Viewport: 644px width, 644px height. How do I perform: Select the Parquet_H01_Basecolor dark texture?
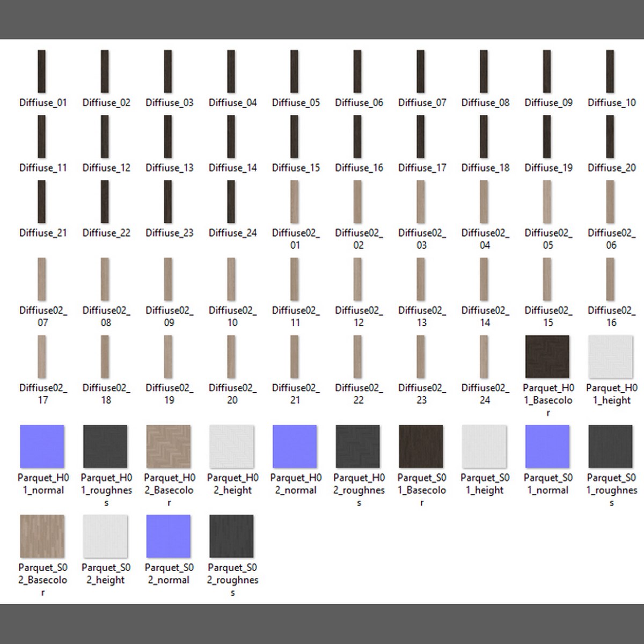547,356
